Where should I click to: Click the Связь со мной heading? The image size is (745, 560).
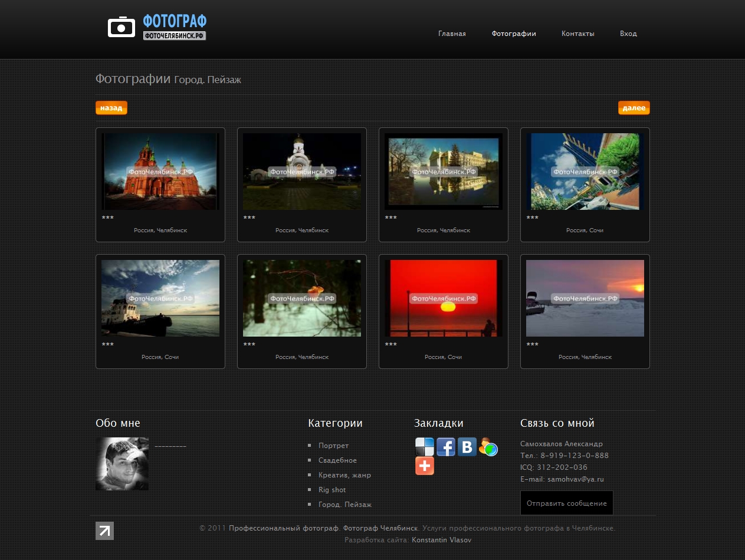tap(557, 423)
